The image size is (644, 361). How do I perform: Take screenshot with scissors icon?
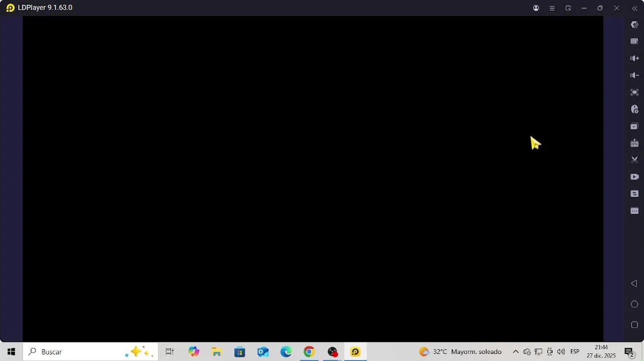[634, 160]
